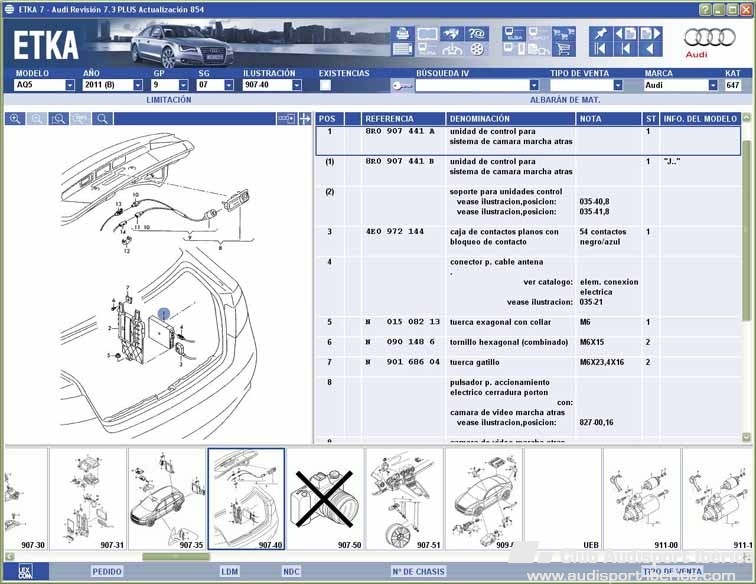756x584 pixels.
Task: Click the LexCom logo icon
Action: [25, 571]
